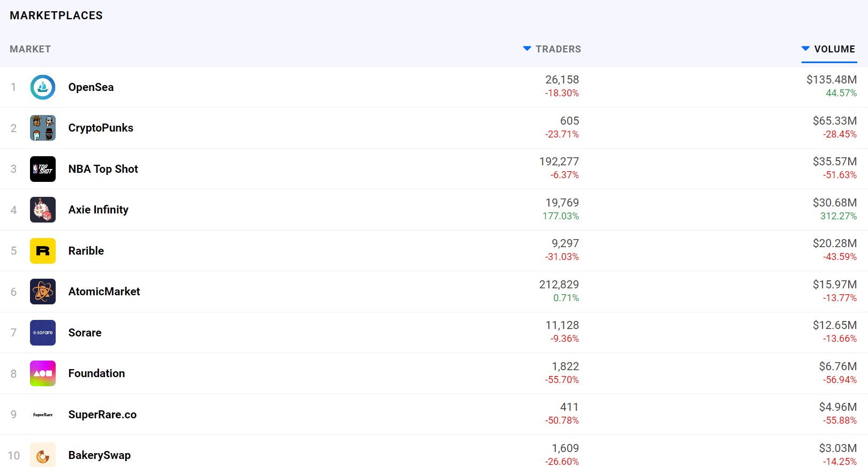Click AtomicMarket traders change 0.71%
Viewport: 868px width, 467px height.
[566, 298]
